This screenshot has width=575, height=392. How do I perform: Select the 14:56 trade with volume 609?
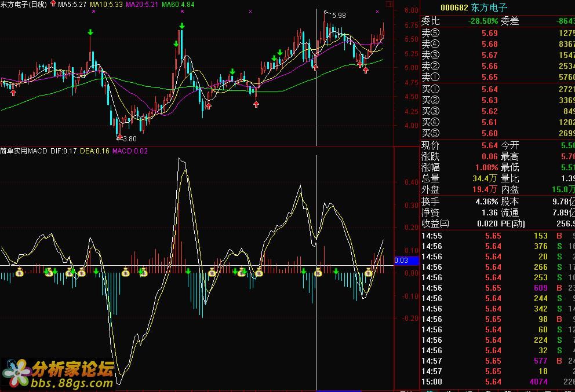[x=498, y=288]
